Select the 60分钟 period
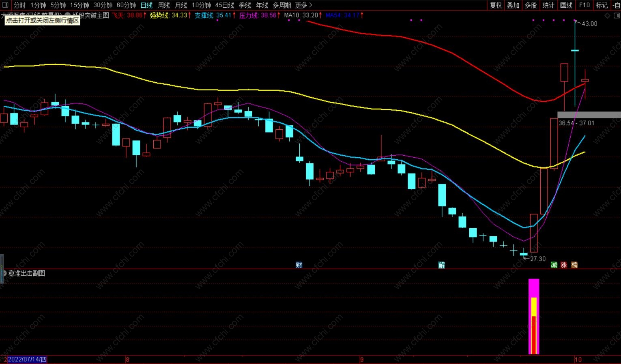Image resolution: width=621 pixels, height=364 pixels. pyautogui.click(x=126, y=5)
